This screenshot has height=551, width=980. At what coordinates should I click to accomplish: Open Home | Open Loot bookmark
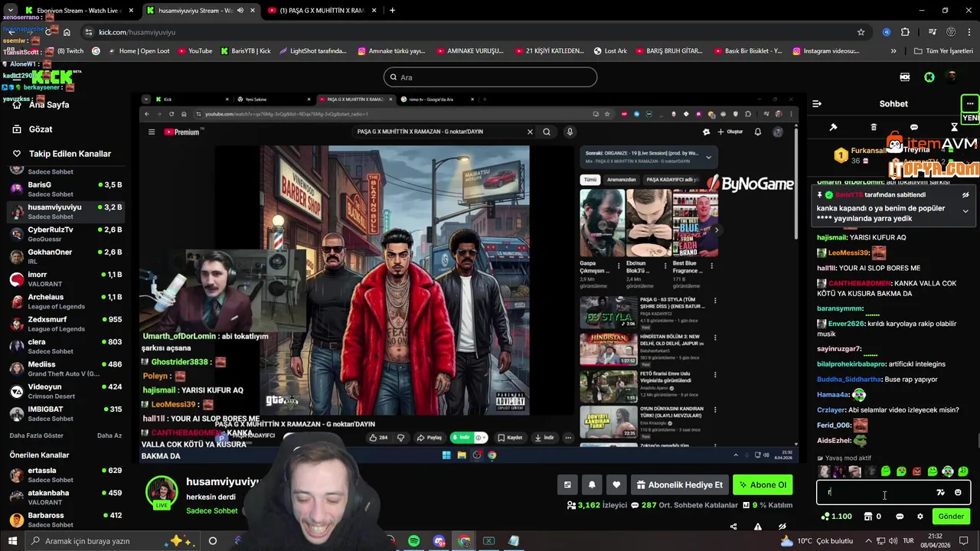pos(139,51)
